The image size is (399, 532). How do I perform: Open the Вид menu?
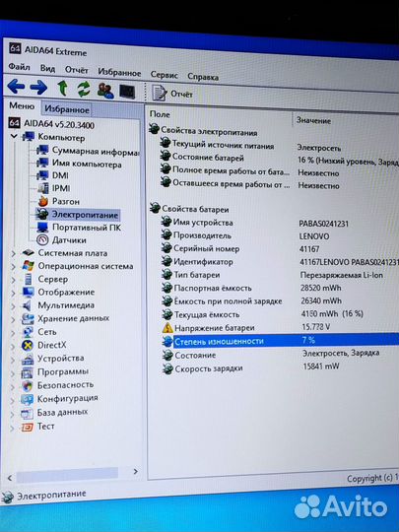(47, 68)
